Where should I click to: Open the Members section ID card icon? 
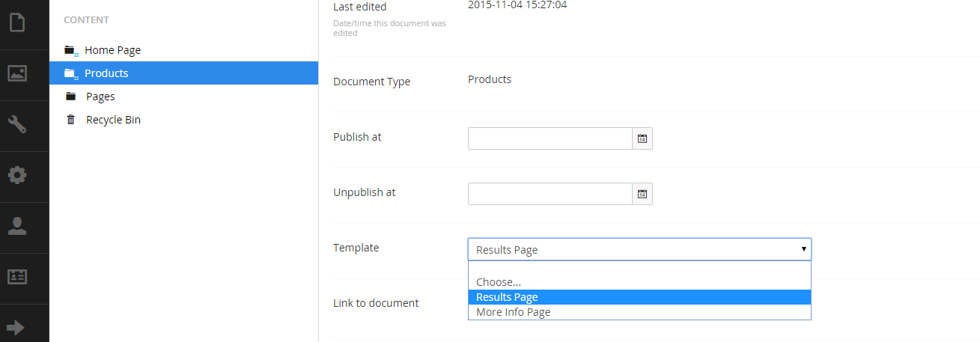click(16, 277)
